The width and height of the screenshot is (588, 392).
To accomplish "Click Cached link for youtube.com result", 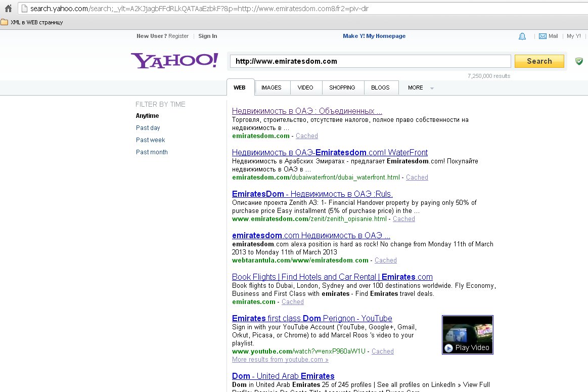I will 383,352.
